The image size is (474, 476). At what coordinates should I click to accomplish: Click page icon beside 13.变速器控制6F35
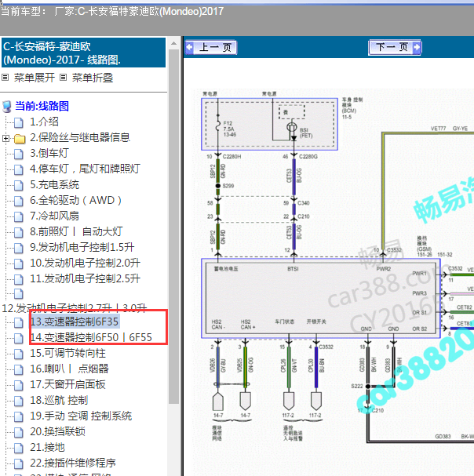point(19,323)
